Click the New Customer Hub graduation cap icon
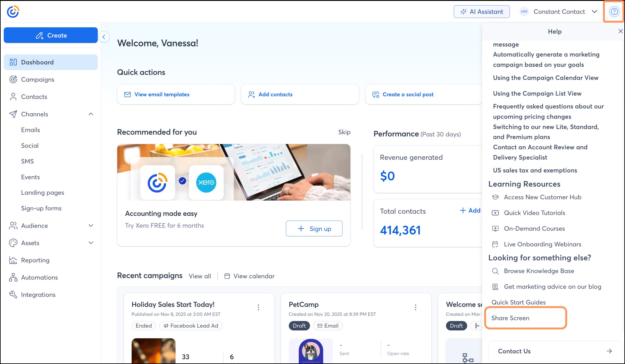625x364 pixels. [495, 197]
